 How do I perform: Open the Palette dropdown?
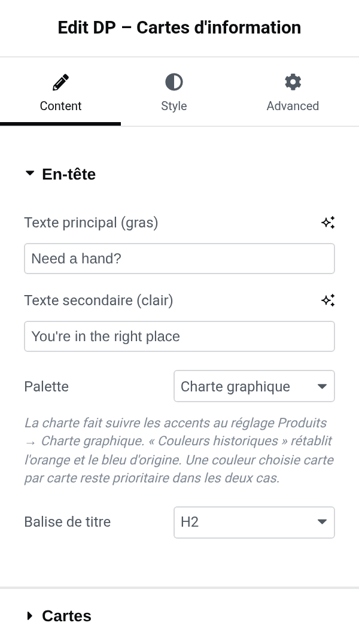(x=254, y=386)
